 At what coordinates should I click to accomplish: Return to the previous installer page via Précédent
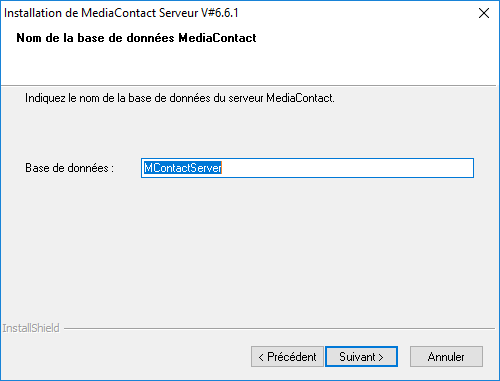pos(287,357)
